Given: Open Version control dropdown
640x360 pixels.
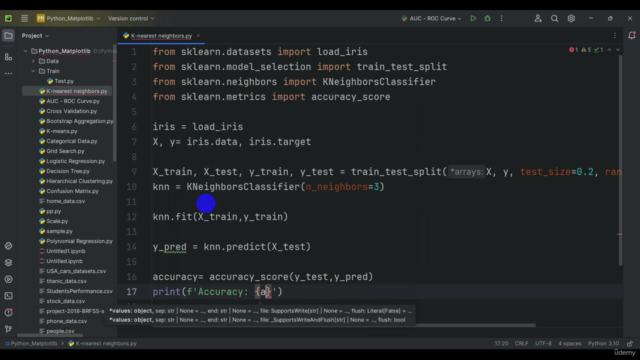Looking at the screenshot, I should [131, 18].
